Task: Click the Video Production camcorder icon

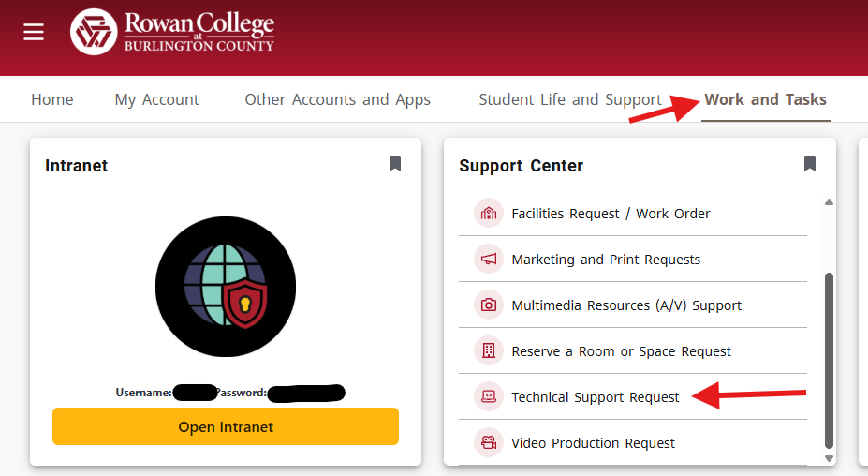Action: [488, 443]
